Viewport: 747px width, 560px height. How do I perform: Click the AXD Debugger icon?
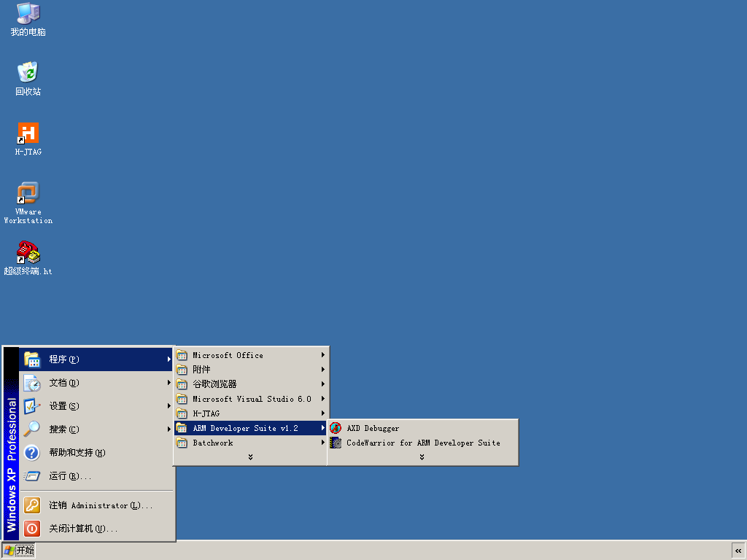(336, 428)
